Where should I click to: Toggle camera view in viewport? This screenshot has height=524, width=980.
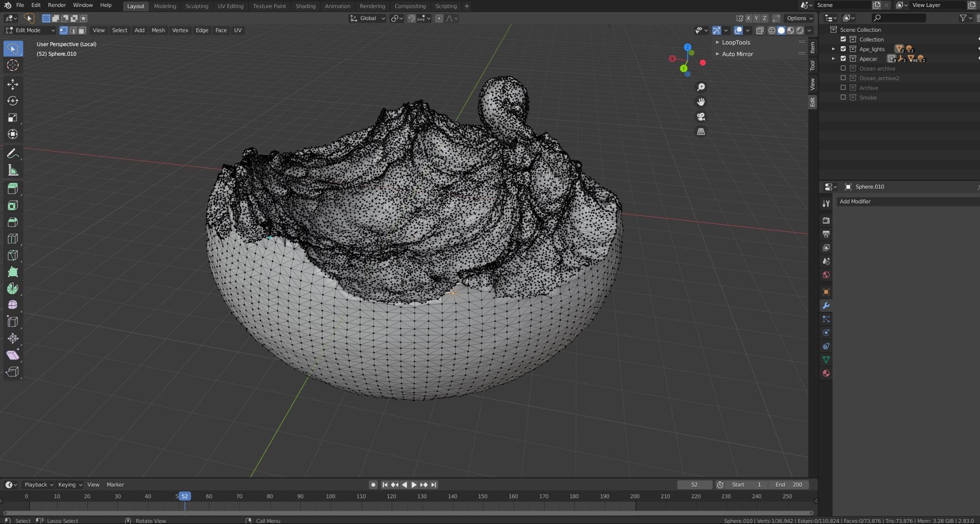tap(701, 117)
